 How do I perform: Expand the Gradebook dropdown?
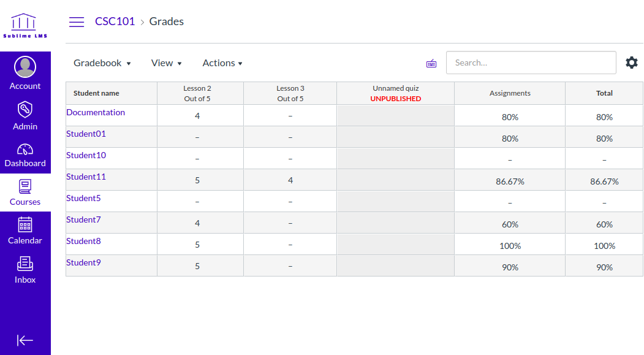pos(102,63)
